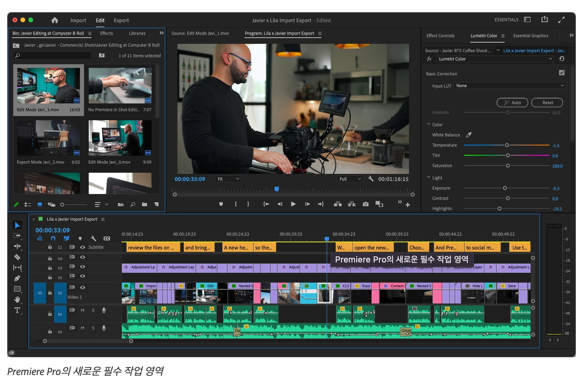Hide the Subtitle track eye
Image resolution: width=588 pixels, height=388 pixels.
click(83, 247)
